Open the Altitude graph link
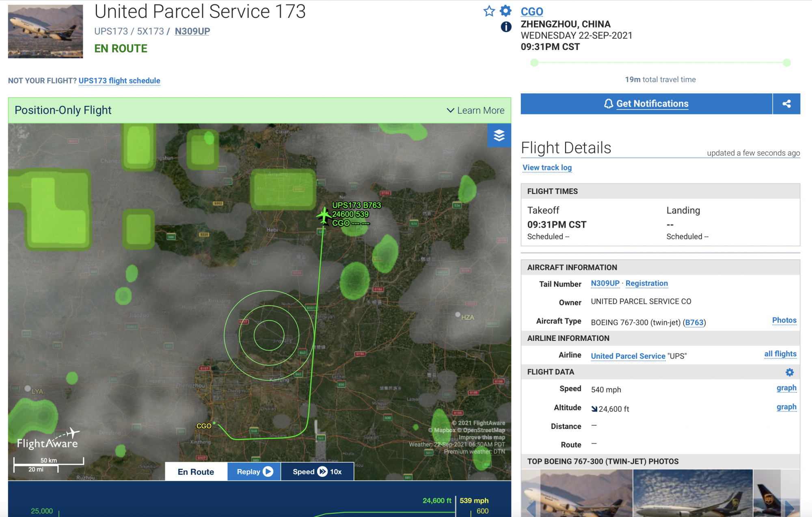 [786, 407]
